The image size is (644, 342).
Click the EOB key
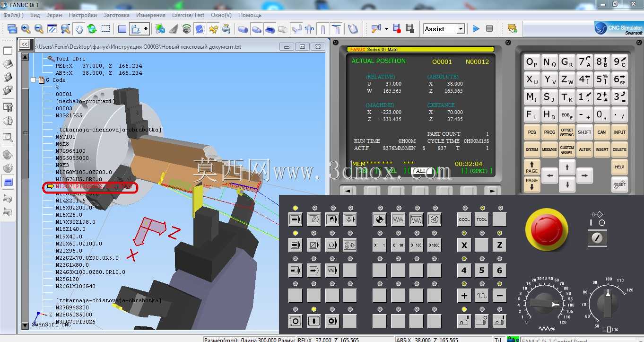(567, 114)
